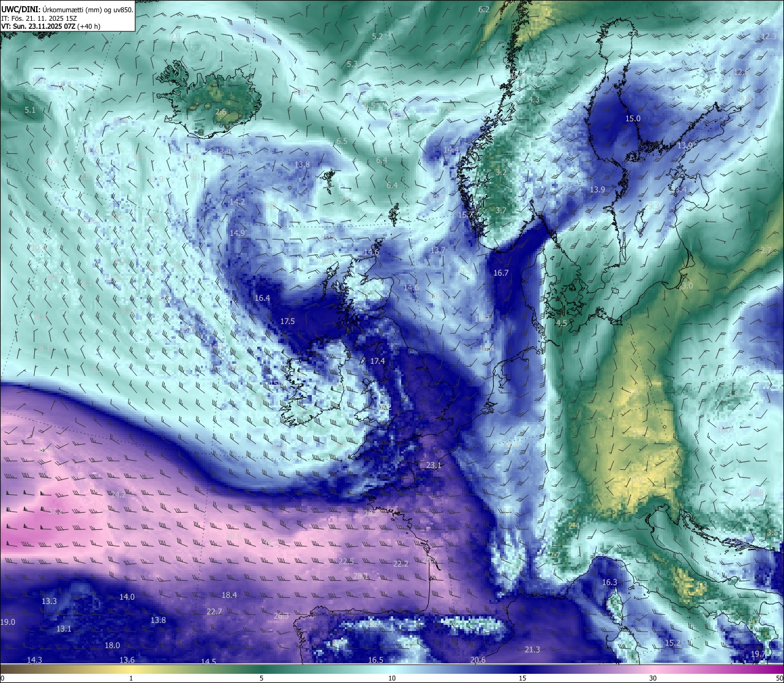The width and height of the screenshot is (784, 683).
Task: Select the 6.5 value north of the Faroes
Action: pos(342,142)
